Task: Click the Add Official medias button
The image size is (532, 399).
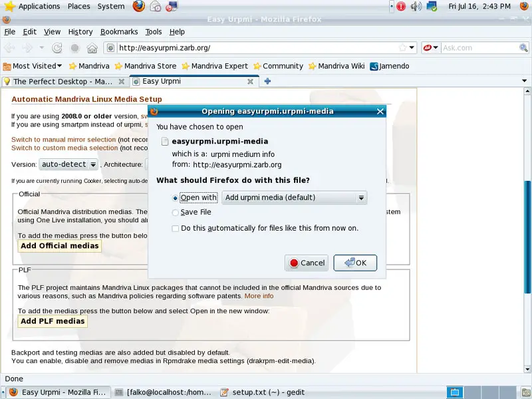Action: pyautogui.click(x=59, y=246)
